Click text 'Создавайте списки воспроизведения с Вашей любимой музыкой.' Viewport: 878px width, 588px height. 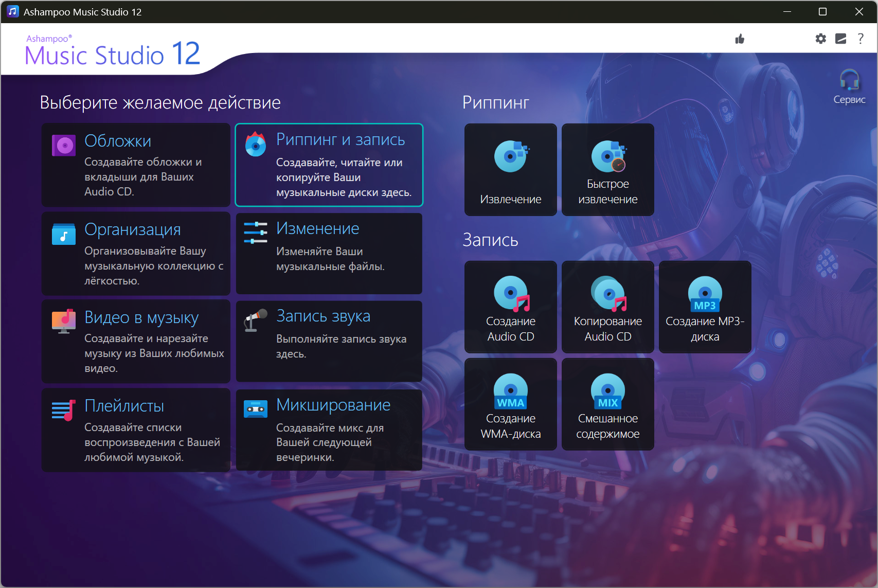pyautogui.click(x=152, y=442)
